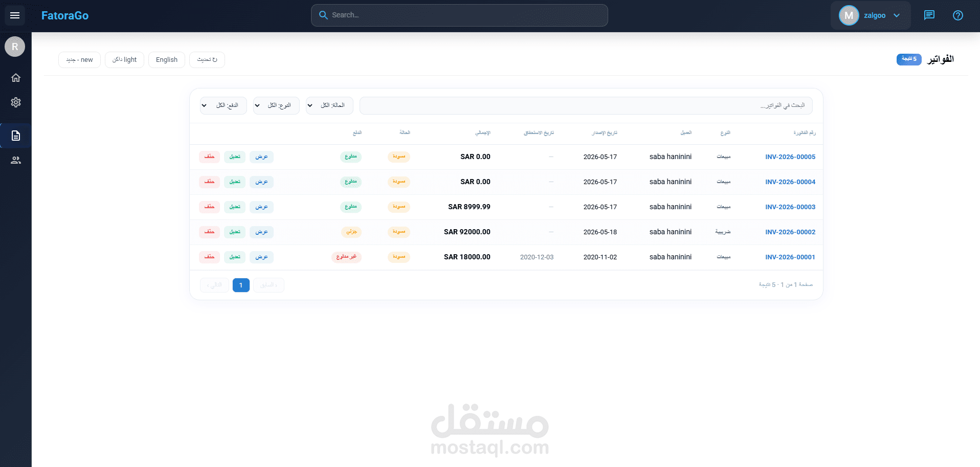Click the مدفوع paid badge of INV-2026-00003
Viewport: 980px width, 467px height.
(x=351, y=207)
